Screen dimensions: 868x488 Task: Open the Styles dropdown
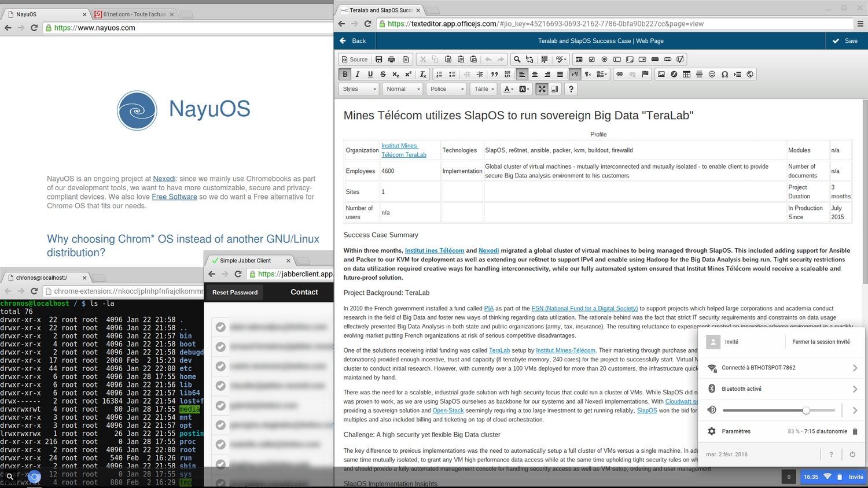(x=359, y=89)
